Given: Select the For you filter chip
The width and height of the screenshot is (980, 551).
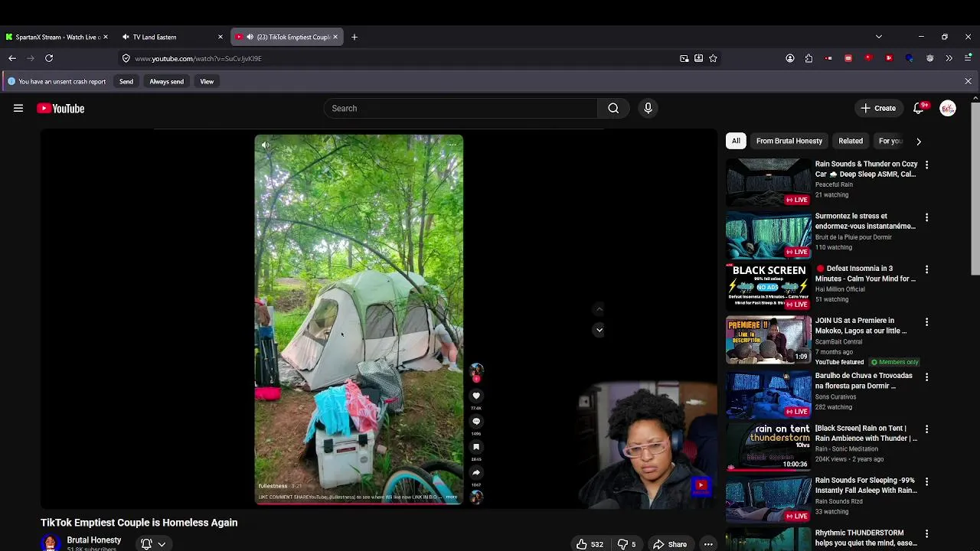Looking at the screenshot, I should point(890,141).
